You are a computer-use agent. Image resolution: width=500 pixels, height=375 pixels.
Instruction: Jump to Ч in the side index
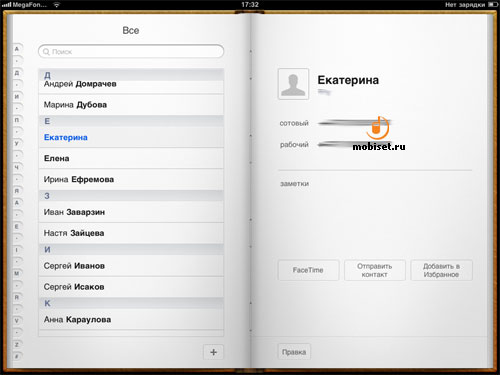(x=17, y=167)
